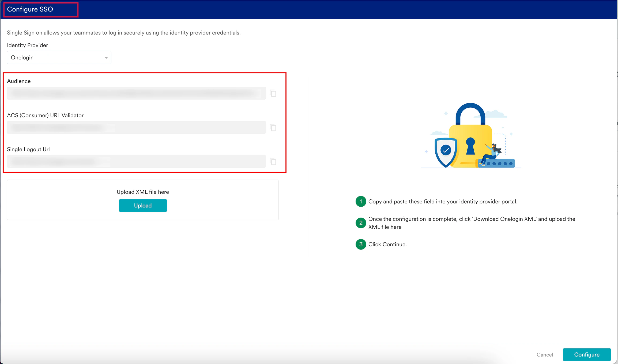
Task: Click the step 2 green circle
Action: pyautogui.click(x=361, y=223)
